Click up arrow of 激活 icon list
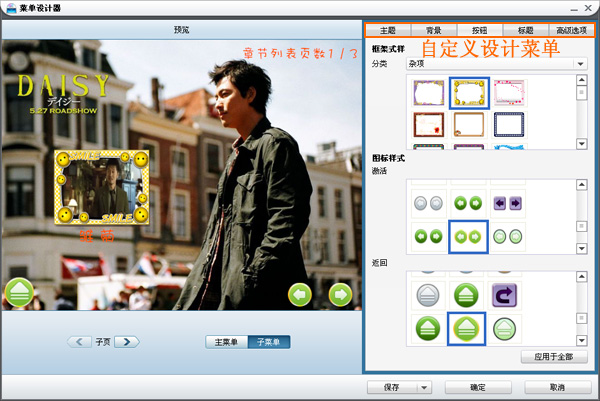Viewport: 600px width, 401px height. point(582,185)
